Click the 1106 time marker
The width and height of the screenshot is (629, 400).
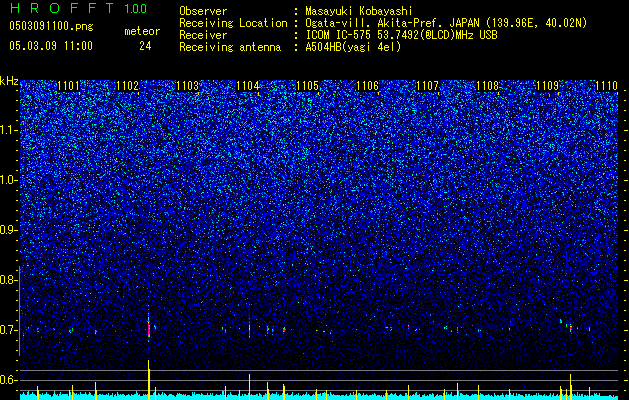pos(368,85)
